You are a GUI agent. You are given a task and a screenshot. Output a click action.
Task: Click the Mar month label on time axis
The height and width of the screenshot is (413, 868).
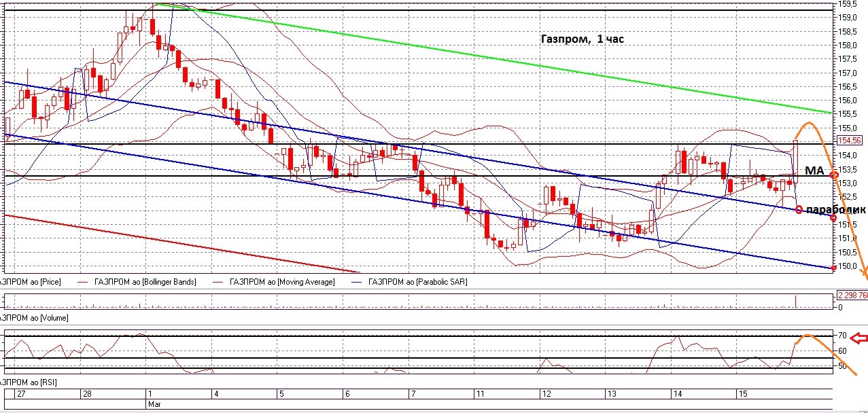pyautogui.click(x=154, y=403)
